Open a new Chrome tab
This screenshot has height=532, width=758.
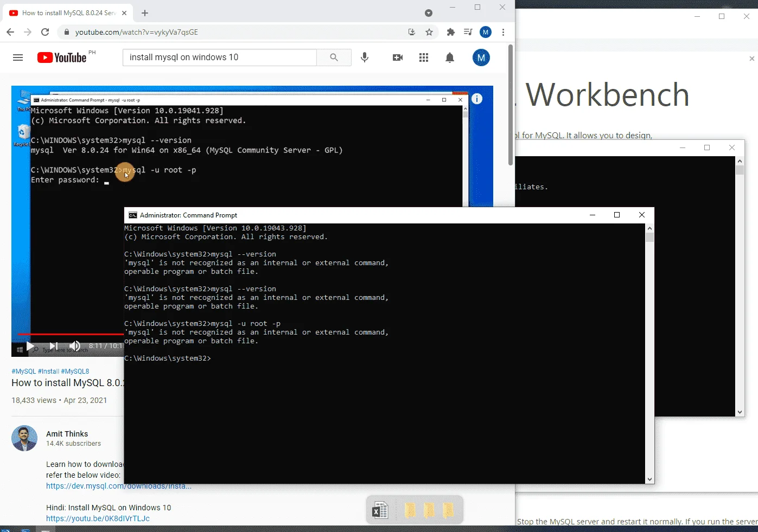[145, 13]
